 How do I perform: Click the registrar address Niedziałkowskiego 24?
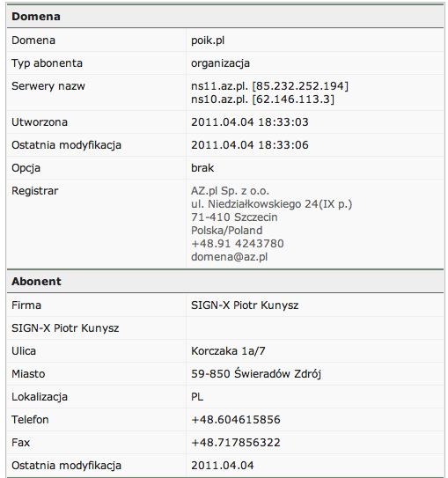(271, 204)
